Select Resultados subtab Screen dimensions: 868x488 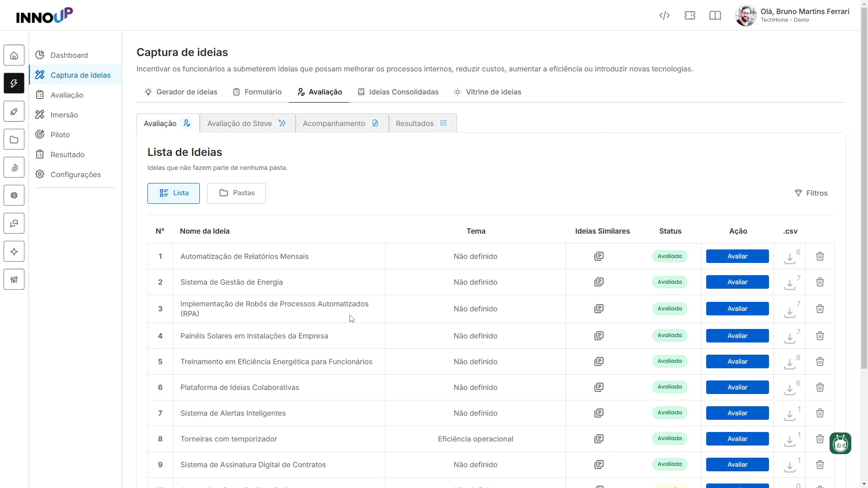tap(422, 123)
